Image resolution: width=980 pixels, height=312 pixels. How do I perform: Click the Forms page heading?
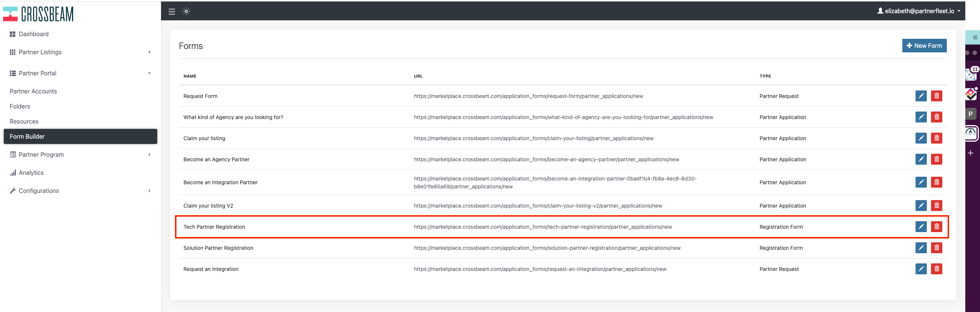[190, 46]
